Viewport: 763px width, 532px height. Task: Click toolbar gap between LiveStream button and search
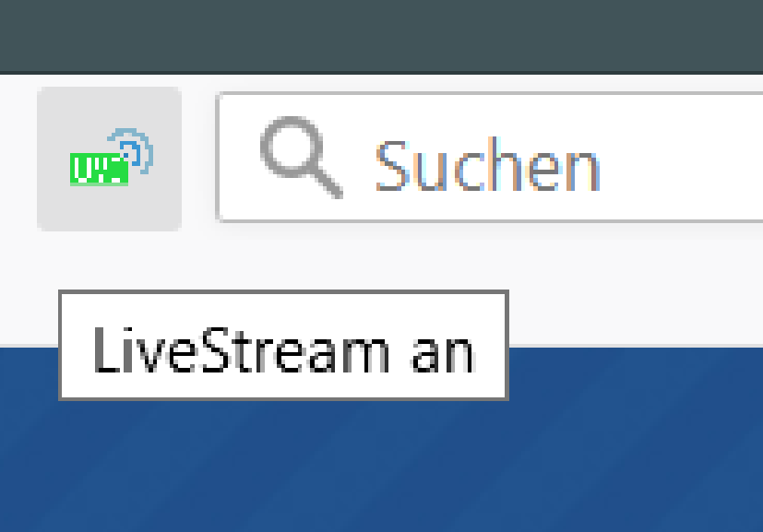pos(199,158)
